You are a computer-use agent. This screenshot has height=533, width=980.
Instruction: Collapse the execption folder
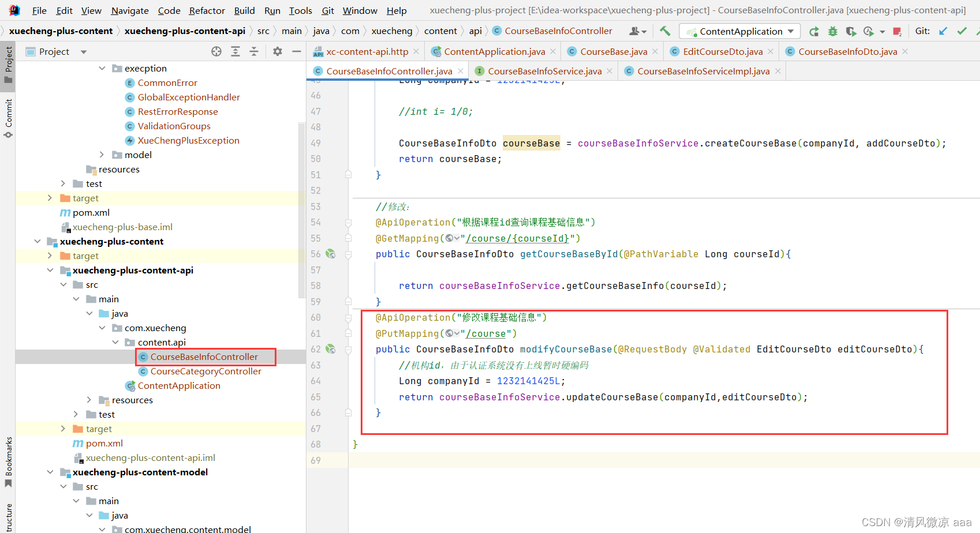tap(102, 68)
